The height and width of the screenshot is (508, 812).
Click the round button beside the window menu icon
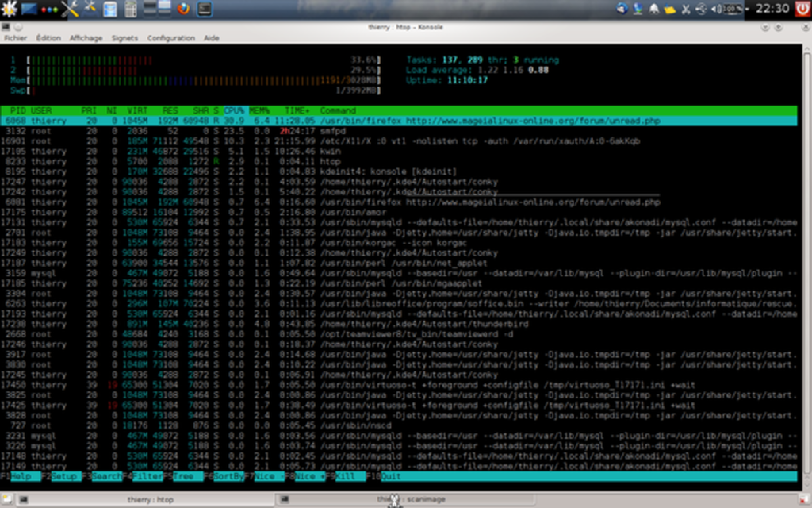click(18, 27)
